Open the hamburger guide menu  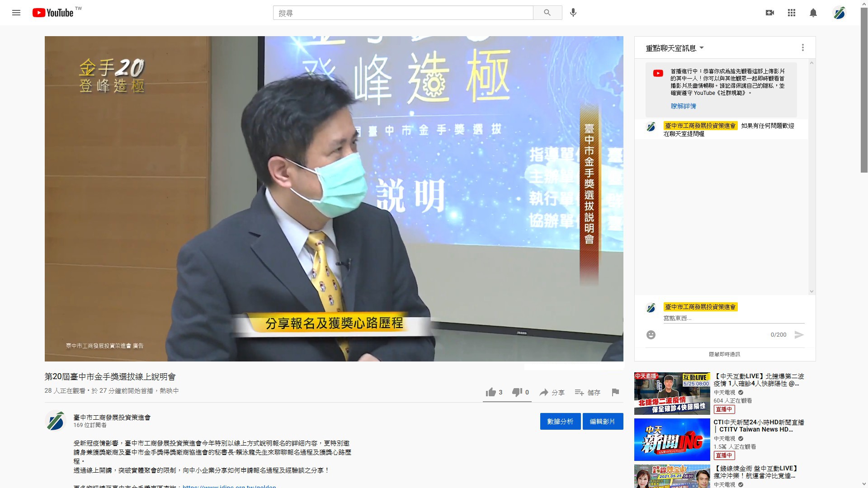pos(16,13)
